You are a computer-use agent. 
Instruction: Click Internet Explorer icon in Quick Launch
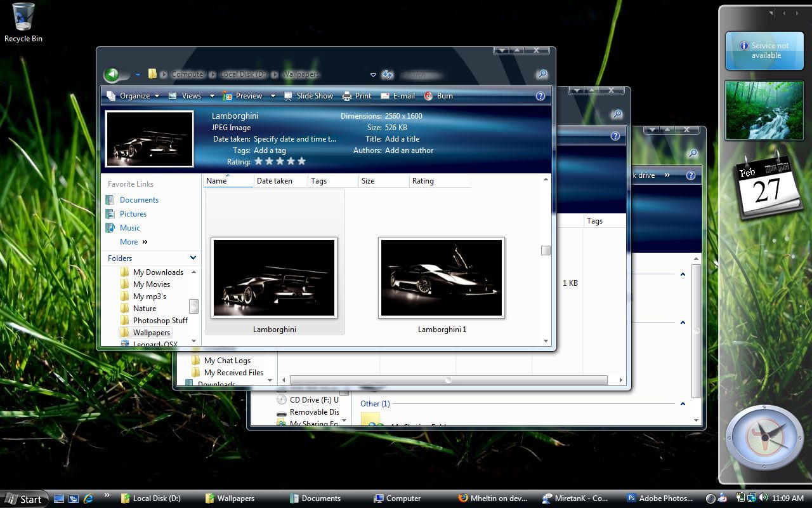[x=89, y=498]
